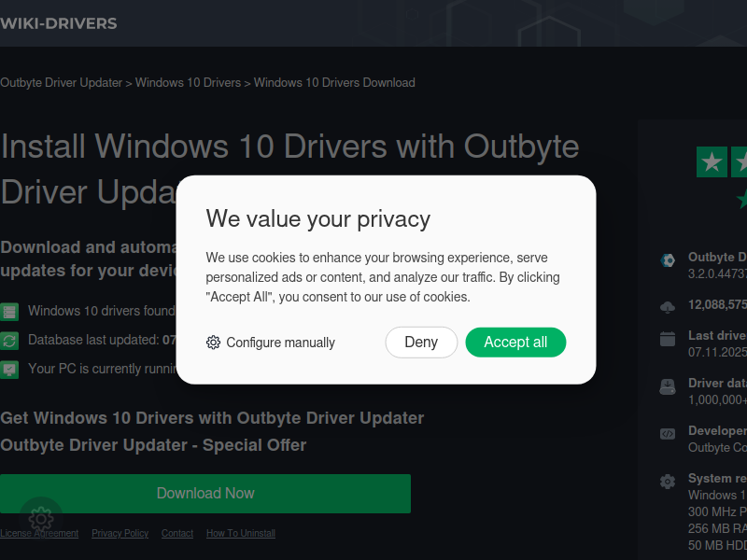Click the Developer code icon
The width and height of the screenshot is (747, 560).
click(668, 434)
